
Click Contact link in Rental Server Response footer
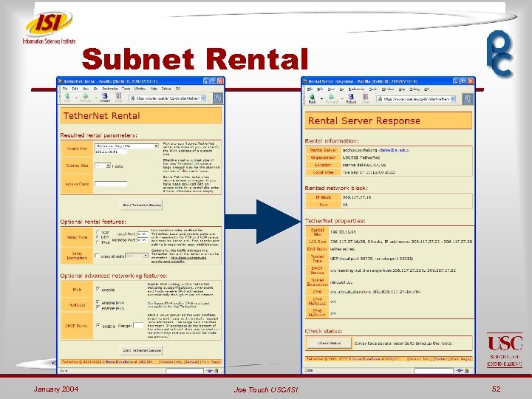[441, 358]
